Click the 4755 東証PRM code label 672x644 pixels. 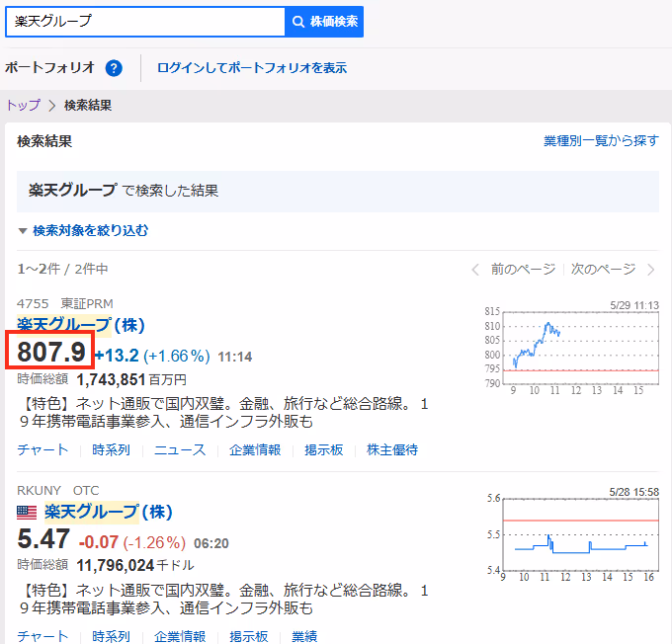(x=64, y=304)
